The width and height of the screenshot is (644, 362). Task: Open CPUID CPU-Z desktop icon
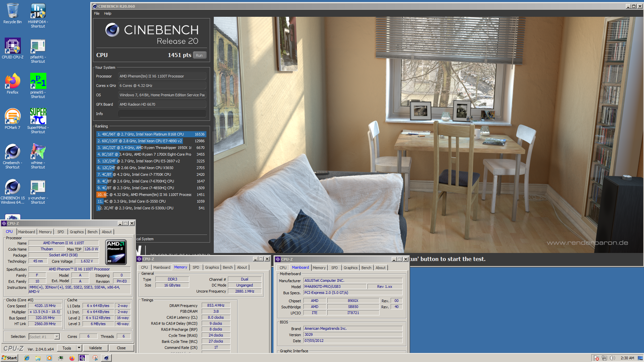[12, 49]
